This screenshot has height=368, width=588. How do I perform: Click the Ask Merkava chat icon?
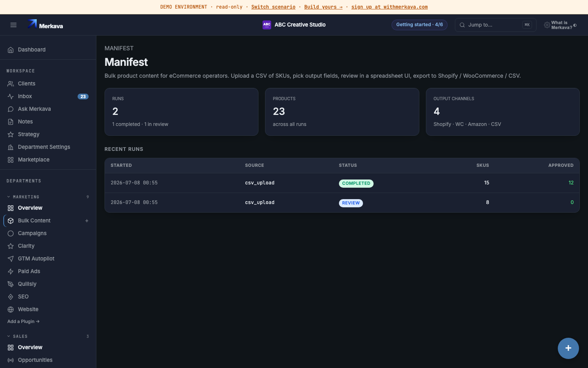click(11, 109)
